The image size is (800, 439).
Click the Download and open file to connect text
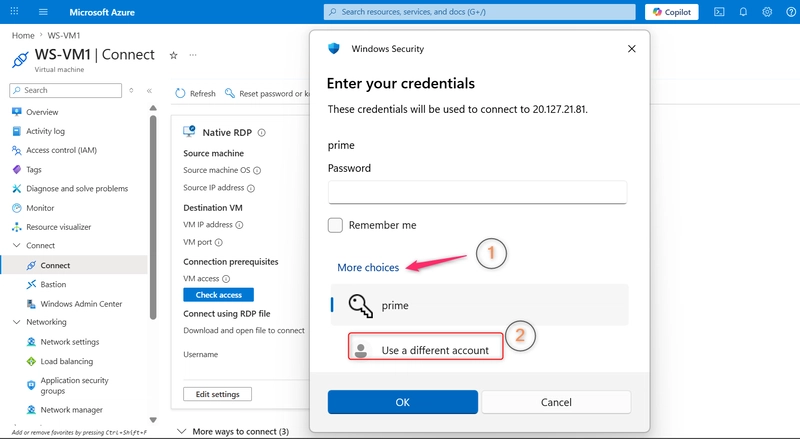(x=244, y=330)
